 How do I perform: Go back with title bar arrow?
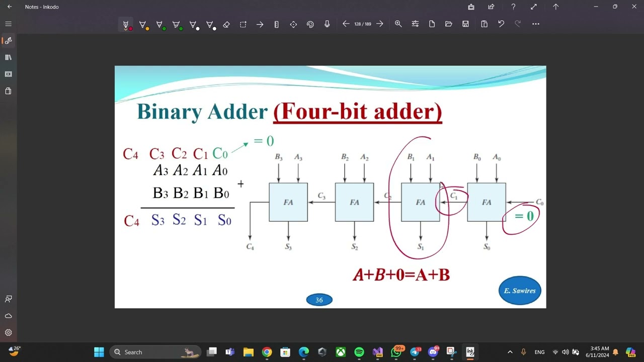(9, 7)
